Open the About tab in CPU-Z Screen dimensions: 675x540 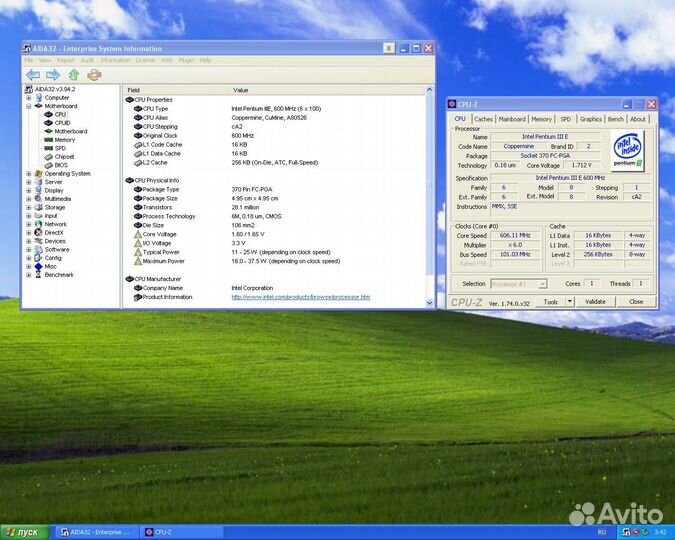click(x=638, y=119)
